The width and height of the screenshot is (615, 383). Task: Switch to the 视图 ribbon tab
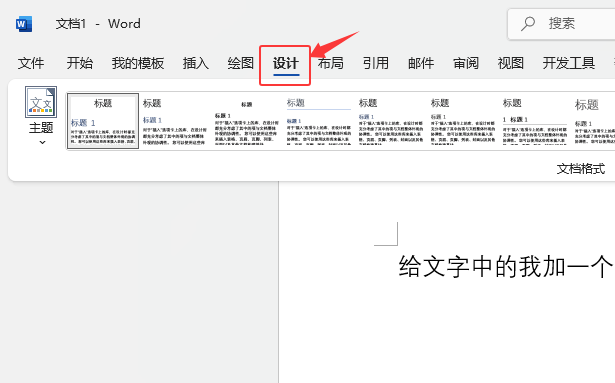tap(511, 63)
